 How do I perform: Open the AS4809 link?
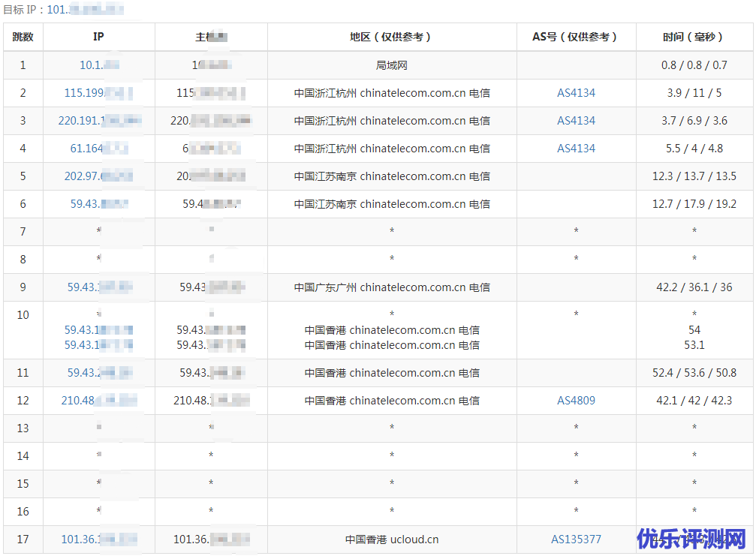[x=576, y=401]
